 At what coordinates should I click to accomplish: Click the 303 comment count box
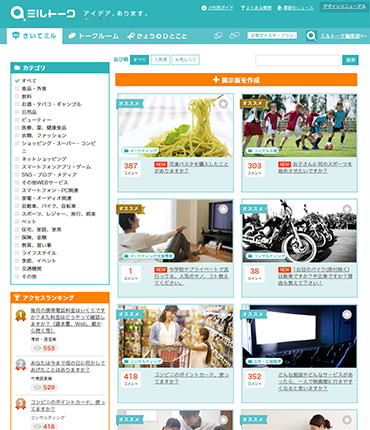point(255,168)
